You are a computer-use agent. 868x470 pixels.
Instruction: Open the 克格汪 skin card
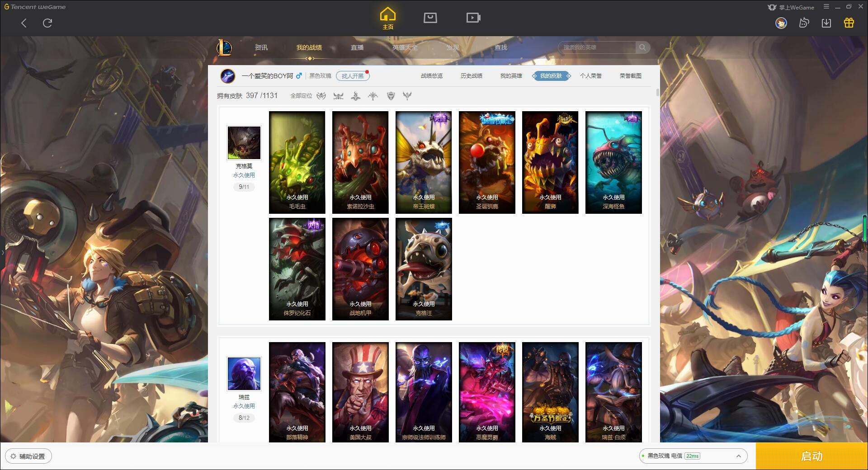pos(424,269)
